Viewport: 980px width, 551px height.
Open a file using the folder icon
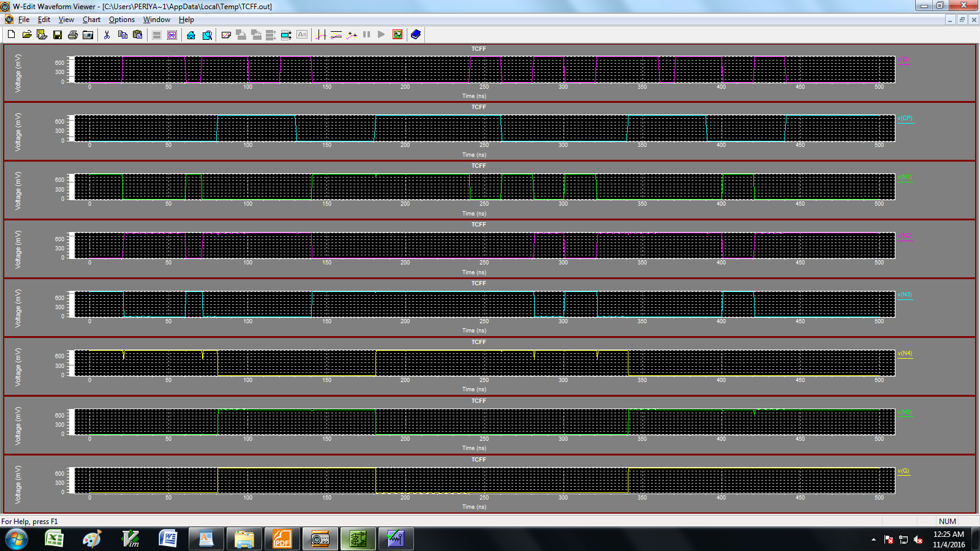click(27, 35)
